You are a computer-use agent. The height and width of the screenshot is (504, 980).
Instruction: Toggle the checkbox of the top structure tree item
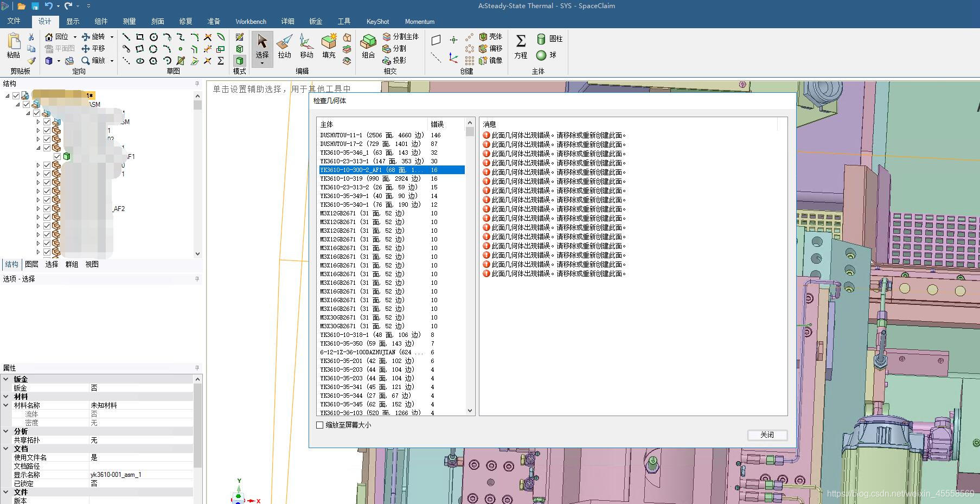(x=16, y=95)
